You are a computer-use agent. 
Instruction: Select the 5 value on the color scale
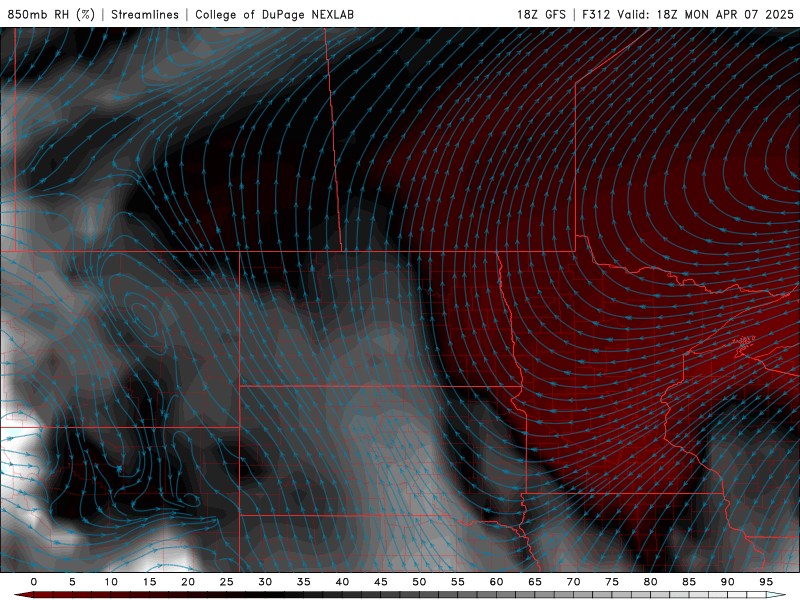pyautogui.click(x=72, y=582)
